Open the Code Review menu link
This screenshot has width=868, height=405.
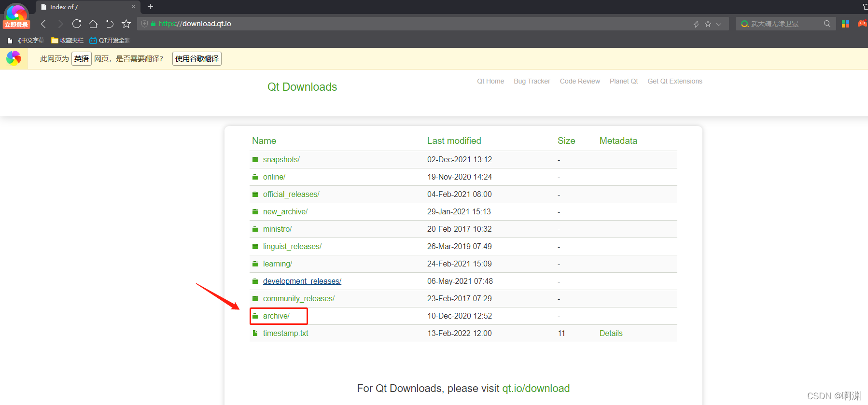(x=580, y=81)
